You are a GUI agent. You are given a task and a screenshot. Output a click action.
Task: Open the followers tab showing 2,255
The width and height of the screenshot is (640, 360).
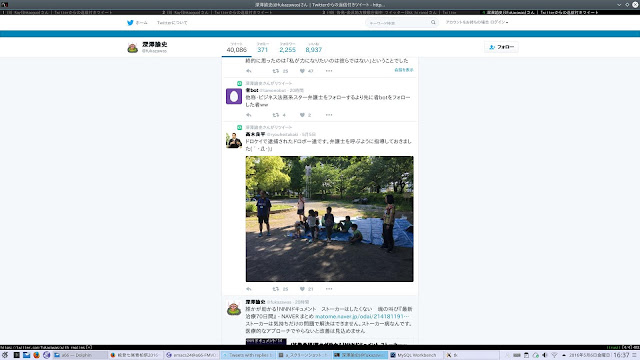pos(287,47)
